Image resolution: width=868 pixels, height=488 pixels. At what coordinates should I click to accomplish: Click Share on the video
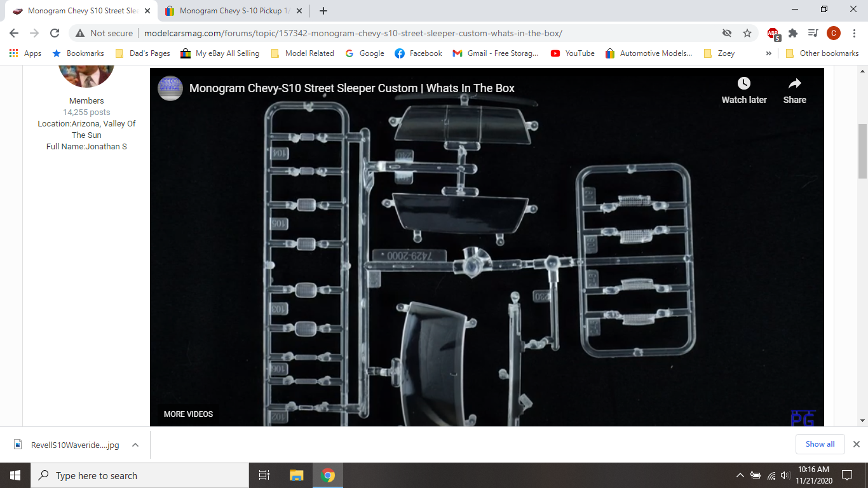[794, 90]
